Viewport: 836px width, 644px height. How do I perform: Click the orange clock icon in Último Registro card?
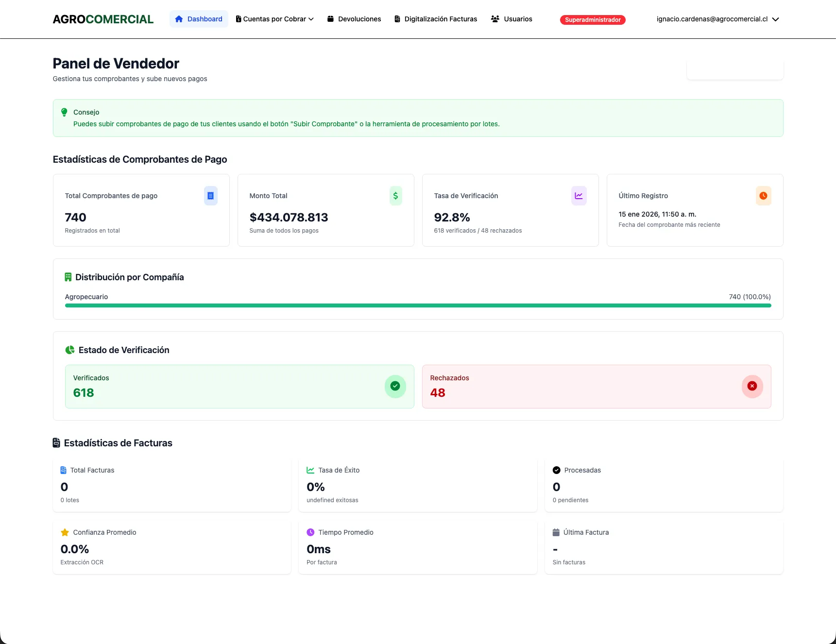click(x=763, y=196)
